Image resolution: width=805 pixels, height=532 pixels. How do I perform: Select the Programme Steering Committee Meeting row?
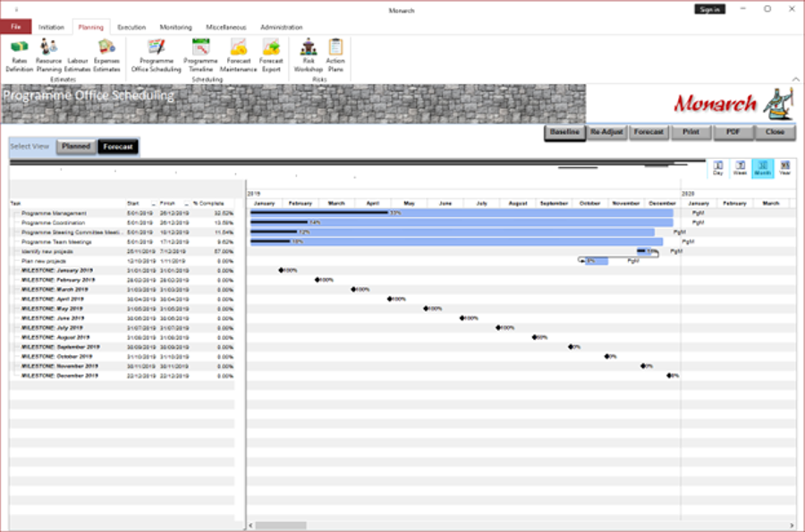pyautogui.click(x=123, y=232)
